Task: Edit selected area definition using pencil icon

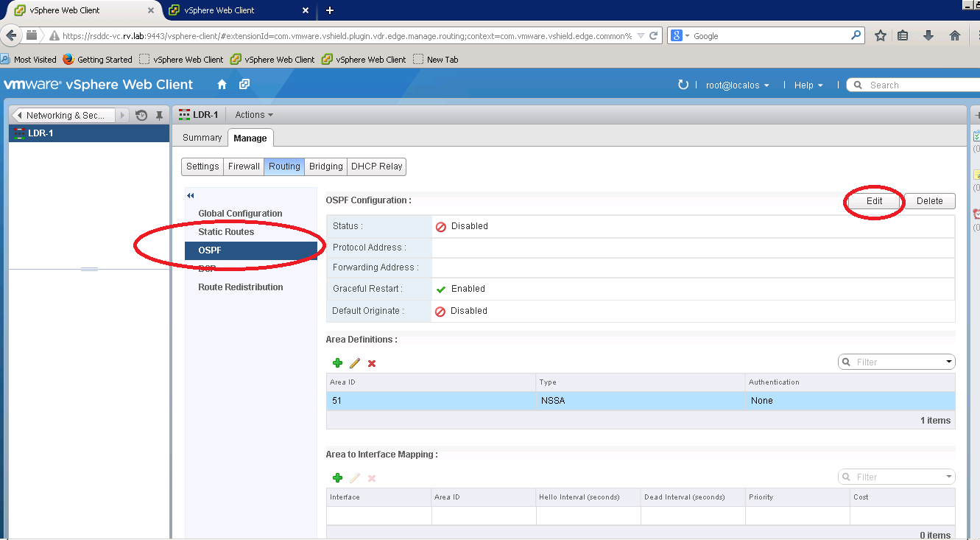Action: point(355,363)
